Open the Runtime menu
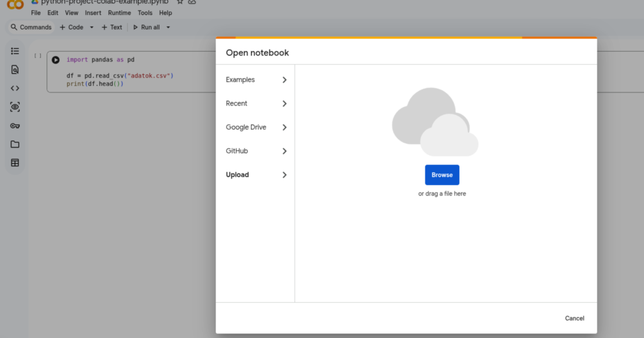This screenshot has height=338, width=644. [119, 13]
